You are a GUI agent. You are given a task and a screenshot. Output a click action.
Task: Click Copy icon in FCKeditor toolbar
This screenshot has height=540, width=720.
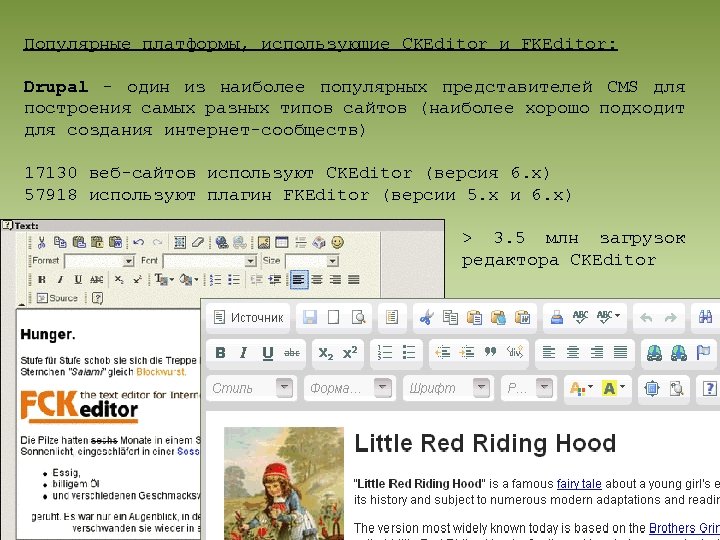click(60, 242)
